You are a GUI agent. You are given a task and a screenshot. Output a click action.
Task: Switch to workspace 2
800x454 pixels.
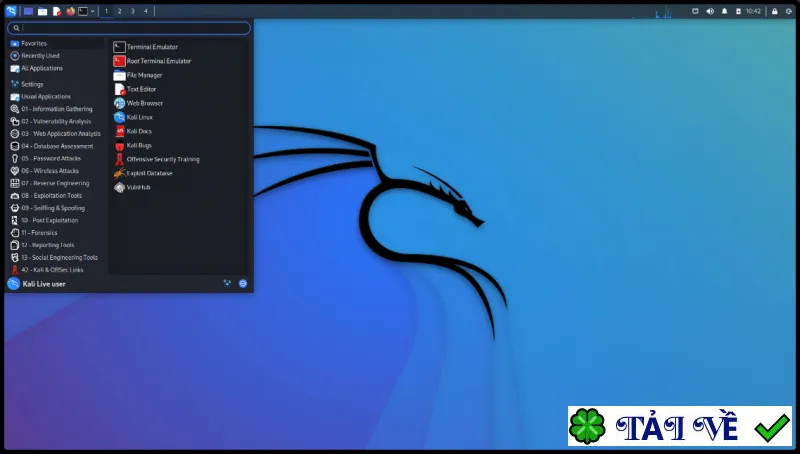119,11
